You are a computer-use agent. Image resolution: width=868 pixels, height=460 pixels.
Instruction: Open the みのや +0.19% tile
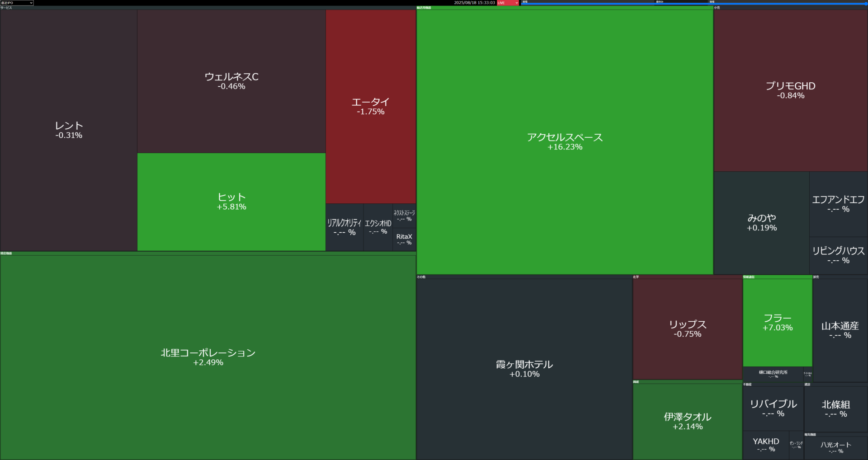click(762, 223)
